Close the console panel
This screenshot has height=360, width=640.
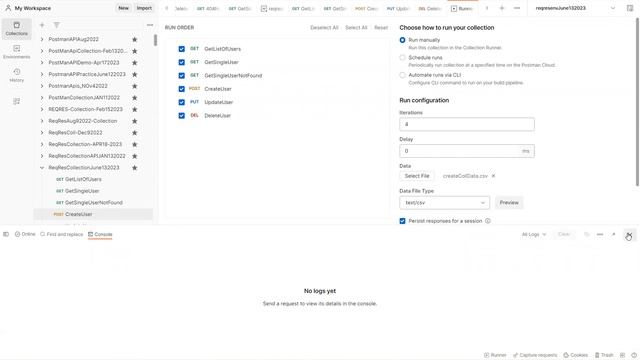pyautogui.click(x=629, y=234)
